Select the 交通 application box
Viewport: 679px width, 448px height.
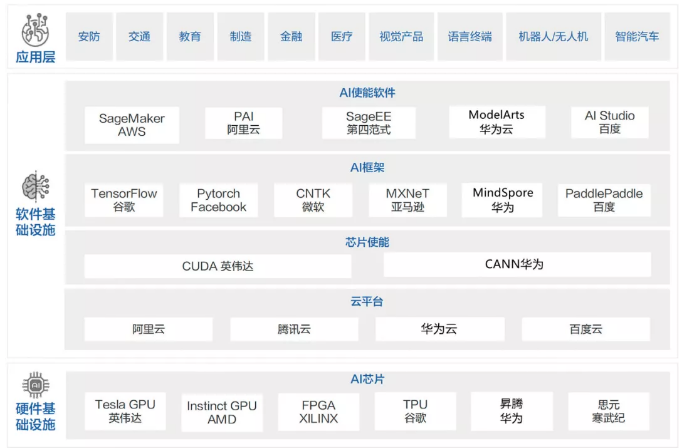(x=139, y=36)
